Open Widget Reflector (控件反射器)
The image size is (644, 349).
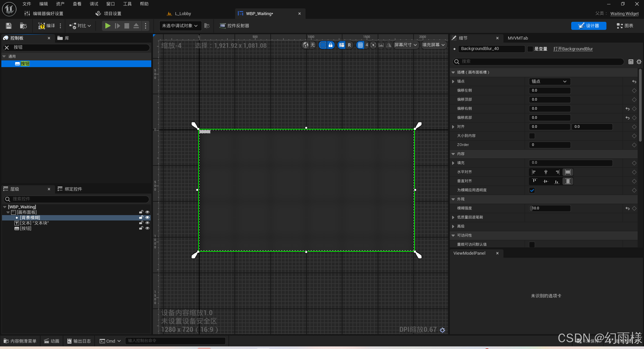(x=234, y=26)
